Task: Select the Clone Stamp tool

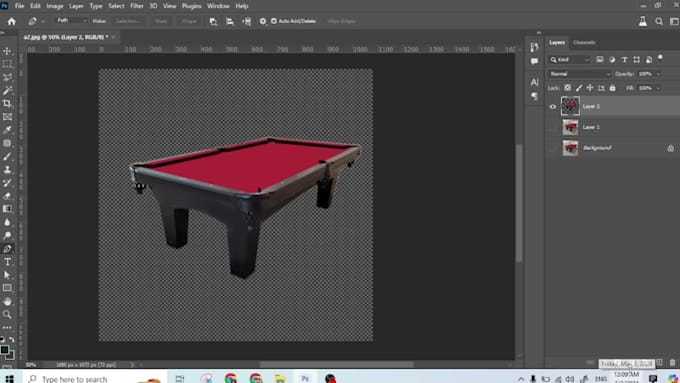Action: tap(7, 170)
